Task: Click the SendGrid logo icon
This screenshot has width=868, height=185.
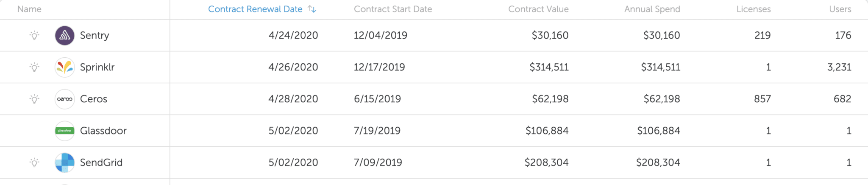Action: coord(65,163)
